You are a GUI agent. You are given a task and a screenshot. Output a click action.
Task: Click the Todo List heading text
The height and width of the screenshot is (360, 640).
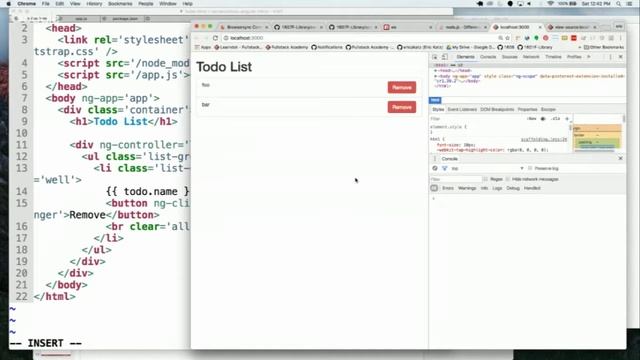(224, 67)
